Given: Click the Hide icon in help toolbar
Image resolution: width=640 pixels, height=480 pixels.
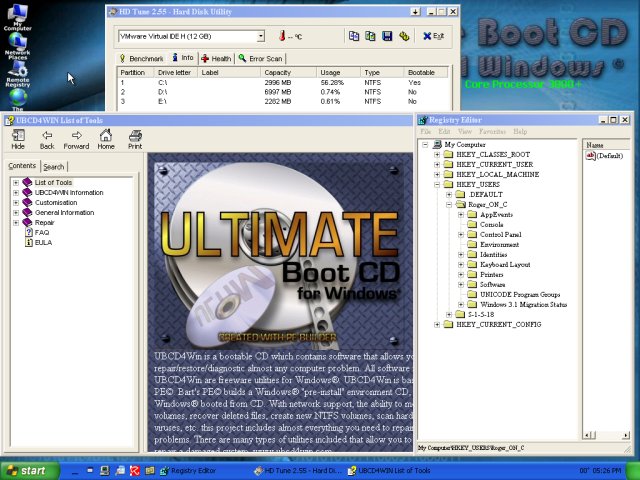Looking at the screenshot, I should [18, 139].
